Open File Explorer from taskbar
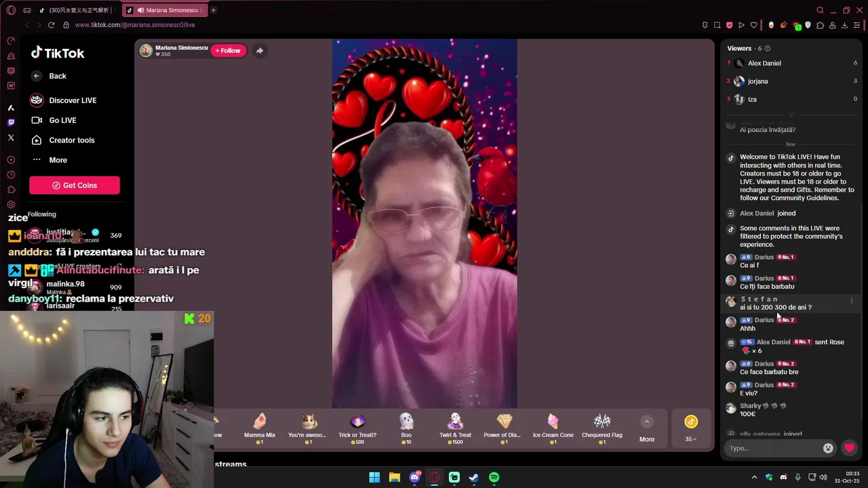868x488 pixels. [x=395, y=477]
